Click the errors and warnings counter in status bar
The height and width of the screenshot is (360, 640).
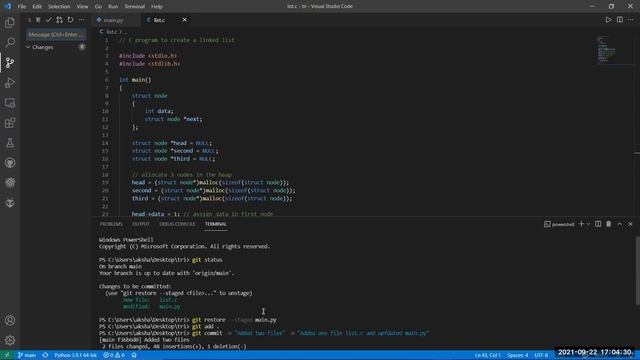click(114, 355)
